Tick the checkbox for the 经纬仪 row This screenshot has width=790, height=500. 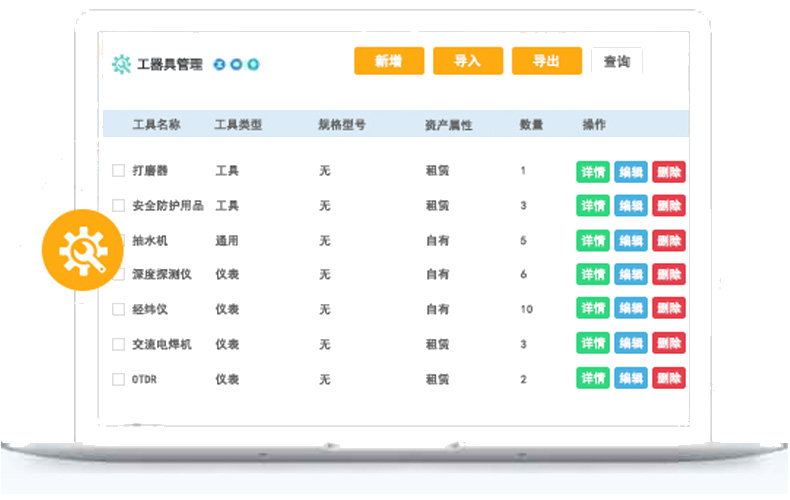(x=118, y=309)
